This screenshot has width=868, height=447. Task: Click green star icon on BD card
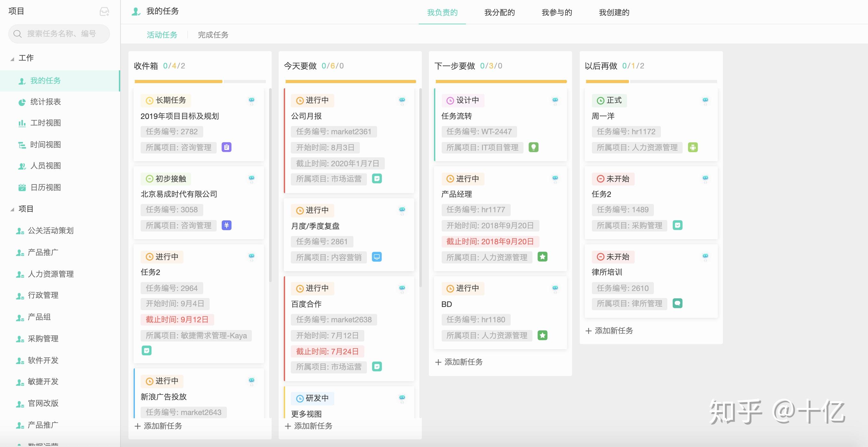(x=543, y=335)
